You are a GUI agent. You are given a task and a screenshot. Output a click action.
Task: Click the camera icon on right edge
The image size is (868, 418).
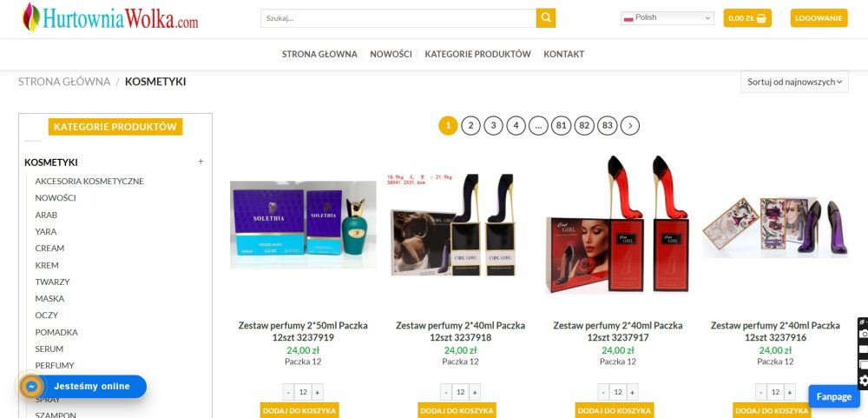[x=863, y=334]
